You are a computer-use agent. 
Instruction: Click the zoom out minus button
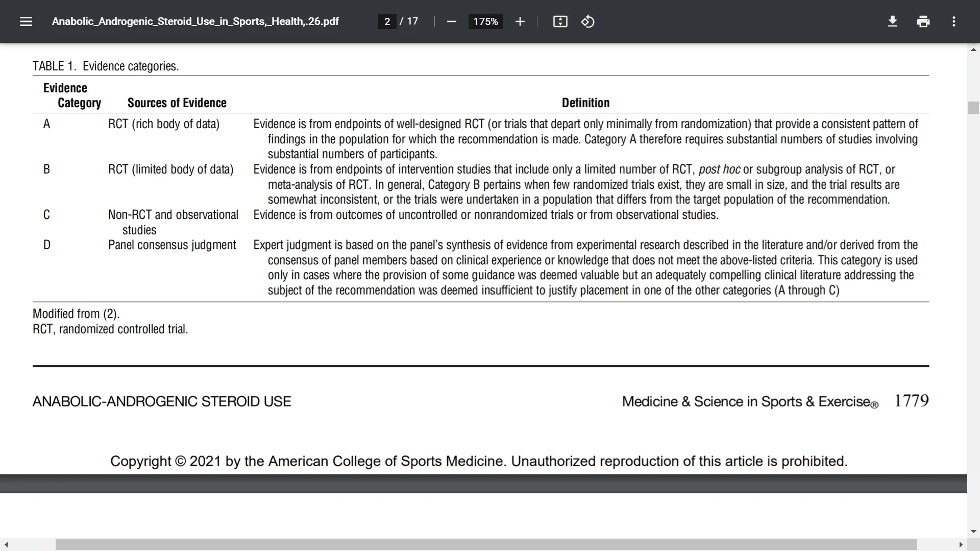tap(451, 21)
